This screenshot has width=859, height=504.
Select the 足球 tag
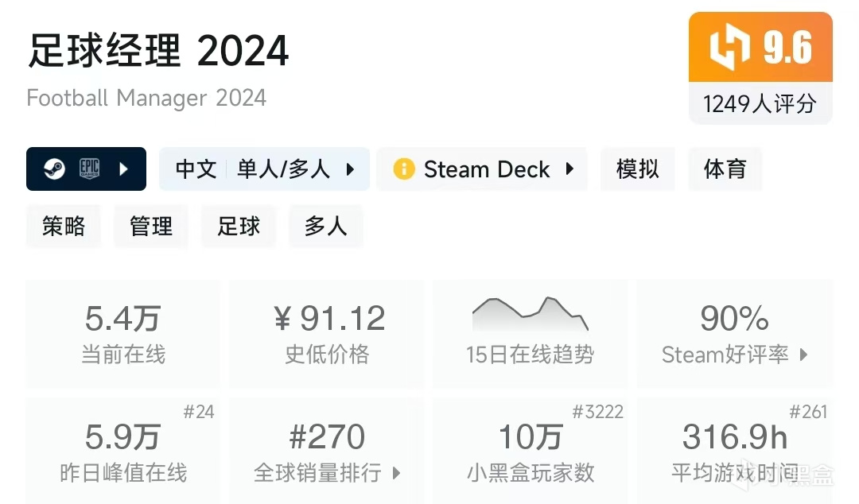click(x=239, y=227)
